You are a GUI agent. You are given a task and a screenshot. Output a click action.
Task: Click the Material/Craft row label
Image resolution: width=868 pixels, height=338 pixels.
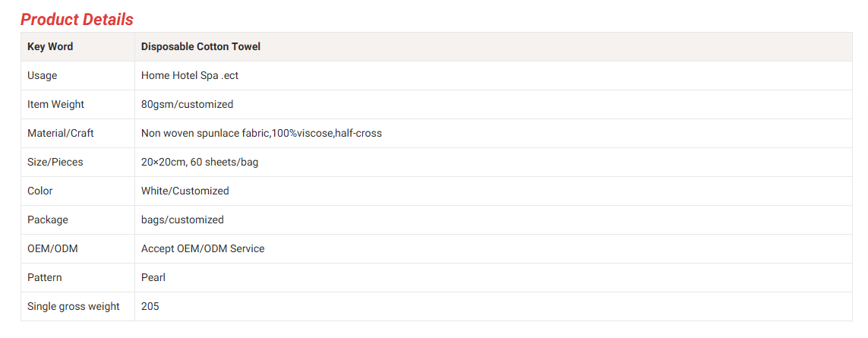61,133
